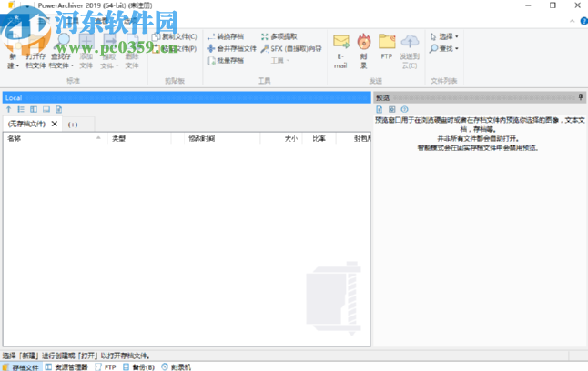
Task: Click the info circle icon in 预览 toolbar
Action: (x=404, y=109)
